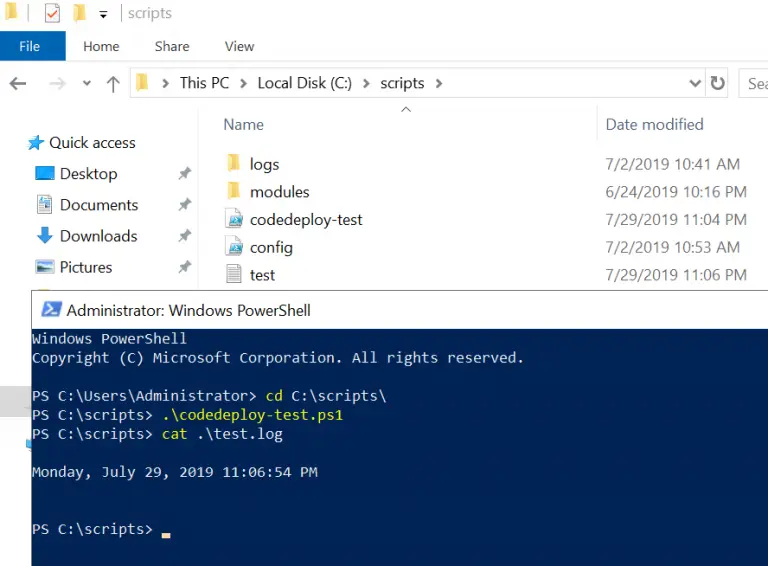The width and height of the screenshot is (768, 566).
Task: Click the Properties checkmark icon in title bar
Action: point(52,13)
